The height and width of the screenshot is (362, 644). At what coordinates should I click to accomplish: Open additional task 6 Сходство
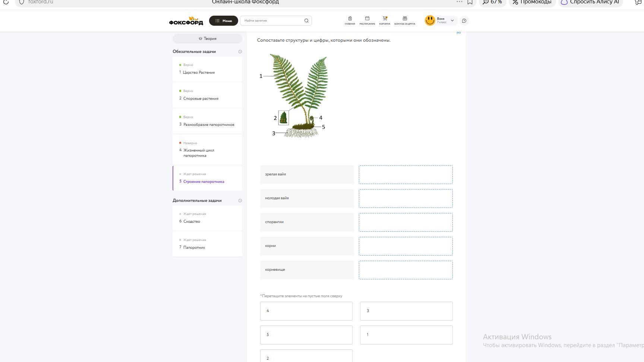click(207, 218)
